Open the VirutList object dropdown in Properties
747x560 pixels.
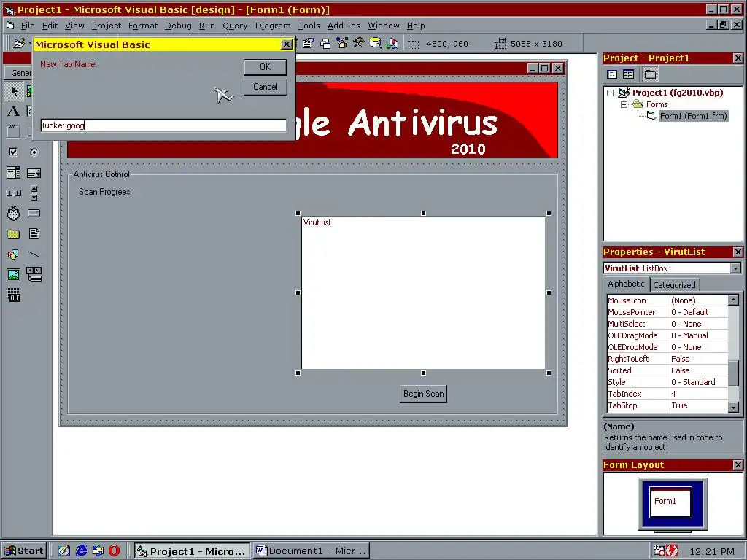(x=735, y=268)
